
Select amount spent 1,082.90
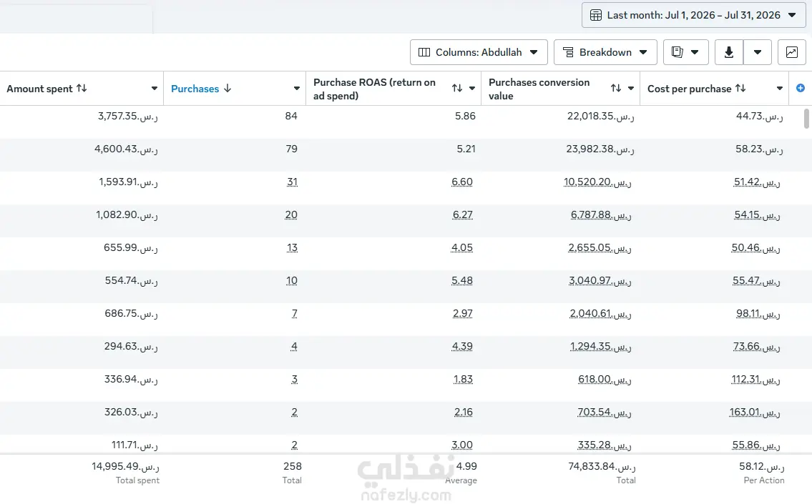[127, 214]
